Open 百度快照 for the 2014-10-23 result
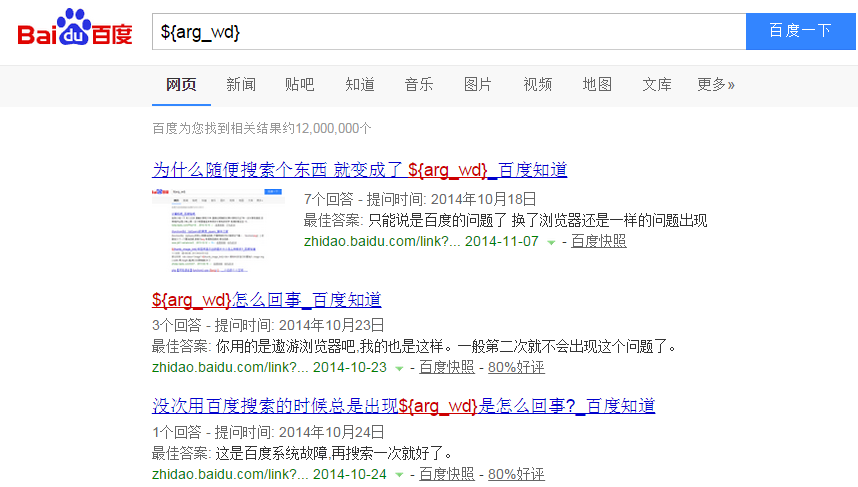This screenshot has height=487, width=858. 447,367
